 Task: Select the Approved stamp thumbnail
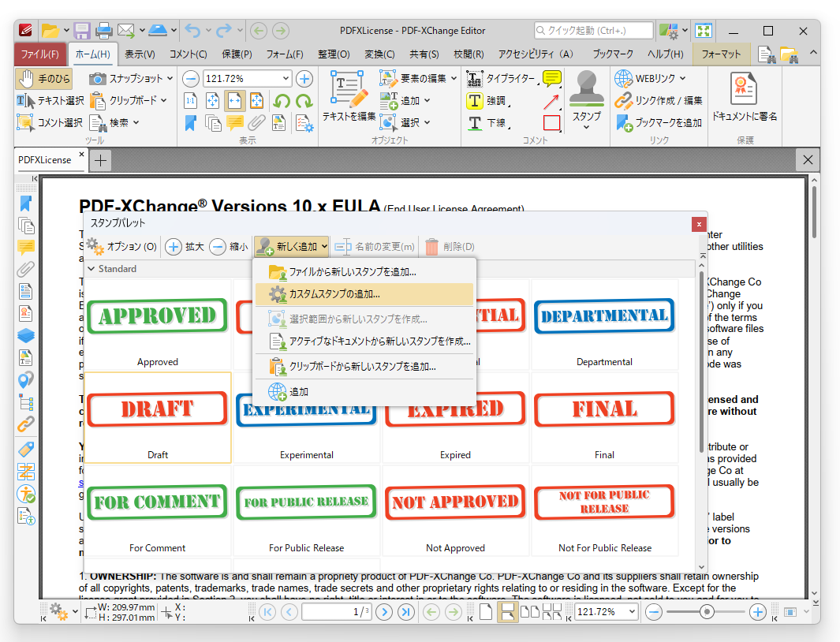158,324
